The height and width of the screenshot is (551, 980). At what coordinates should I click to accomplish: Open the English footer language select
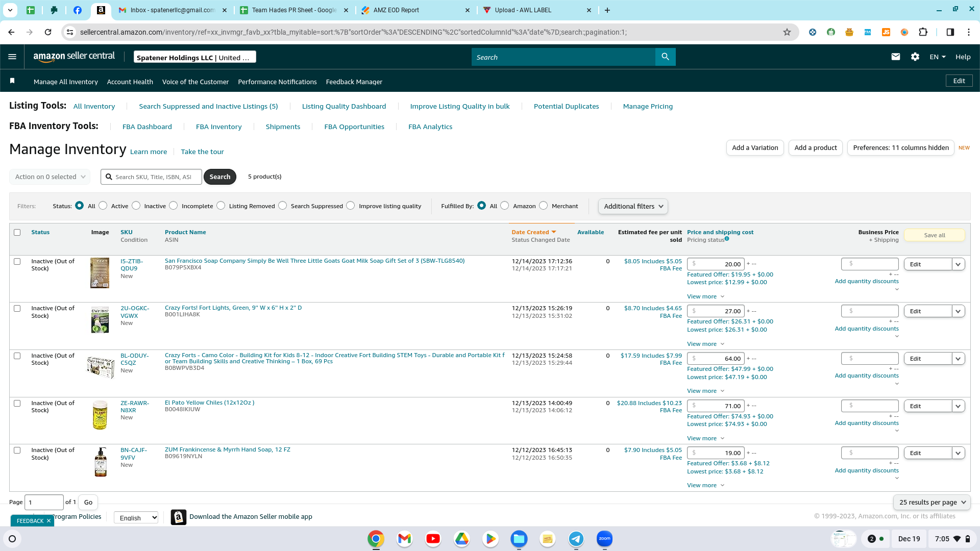[x=136, y=517]
